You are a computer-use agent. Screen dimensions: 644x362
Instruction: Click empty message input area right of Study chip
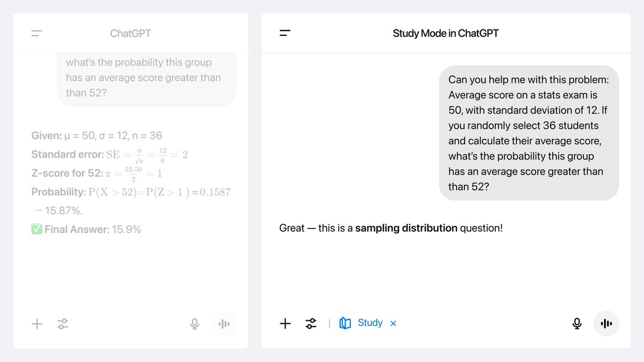coord(483,323)
